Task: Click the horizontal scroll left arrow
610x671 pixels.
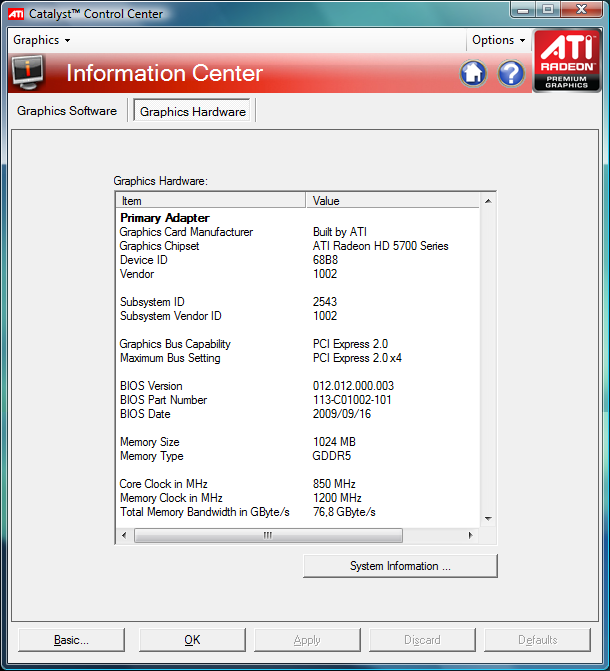Action: coord(124,535)
